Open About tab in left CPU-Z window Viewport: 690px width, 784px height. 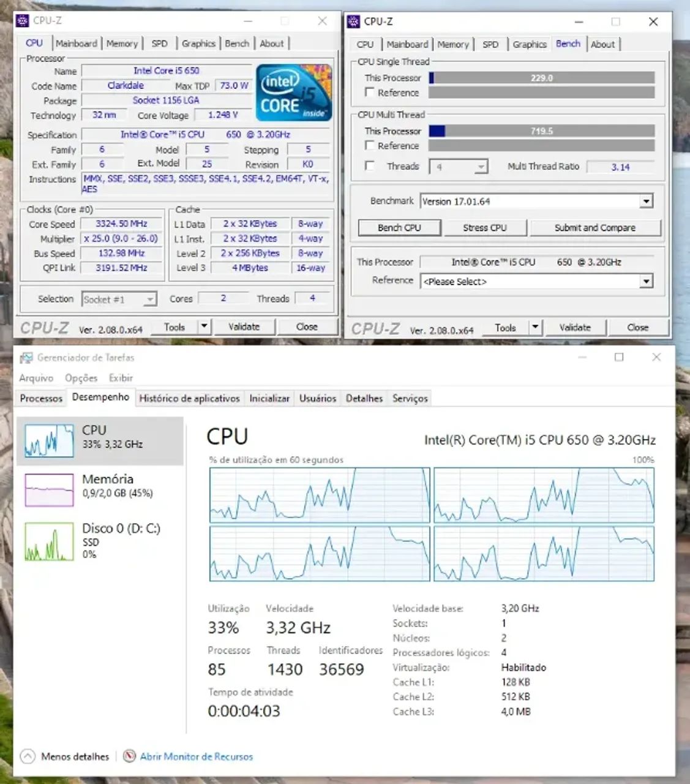point(272,43)
